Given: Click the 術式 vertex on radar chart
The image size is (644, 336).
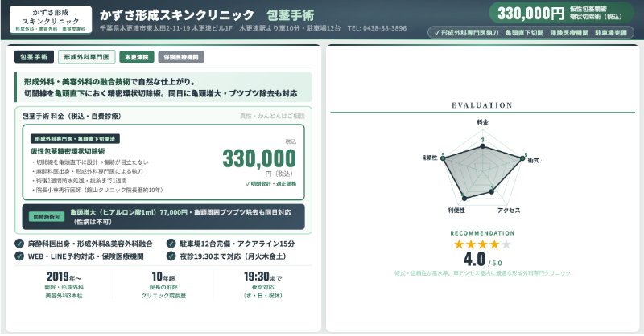Looking at the screenshot, I should click(x=523, y=158).
